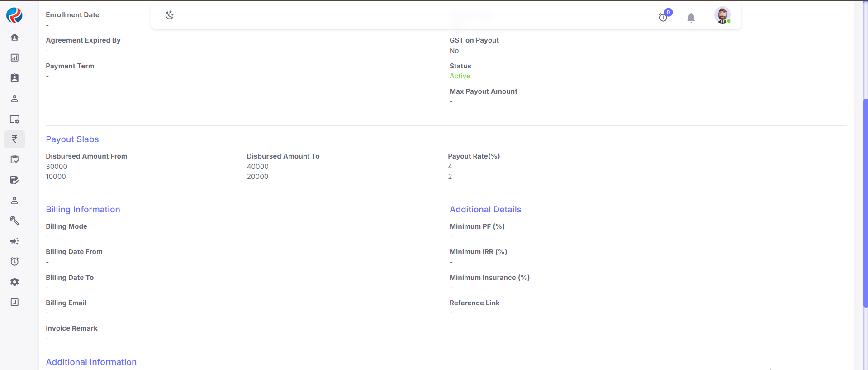Click the Payout Slabs section heading
The width and height of the screenshot is (868, 370).
point(72,139)
